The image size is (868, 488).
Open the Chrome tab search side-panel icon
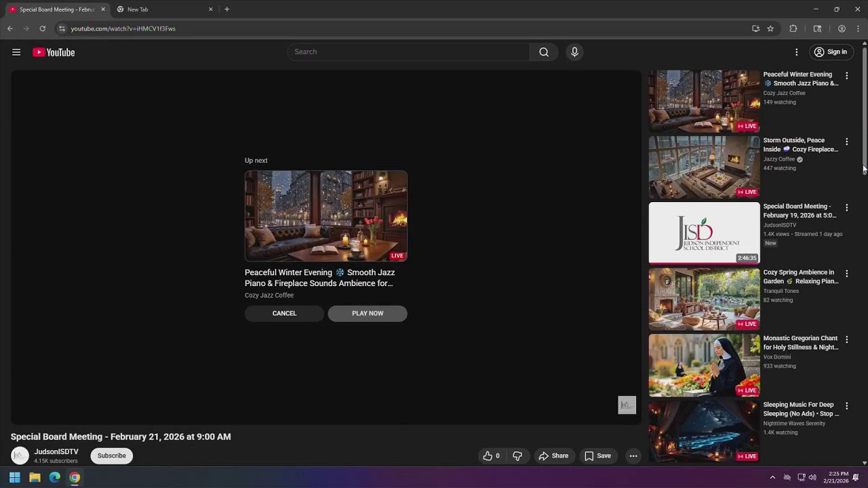pos(817,28)
